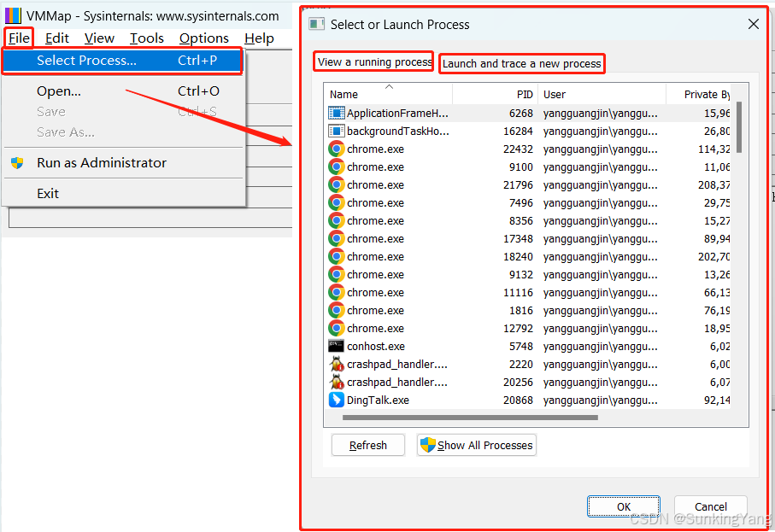
Task: Open the Help menu
Action: pos(259,38)
